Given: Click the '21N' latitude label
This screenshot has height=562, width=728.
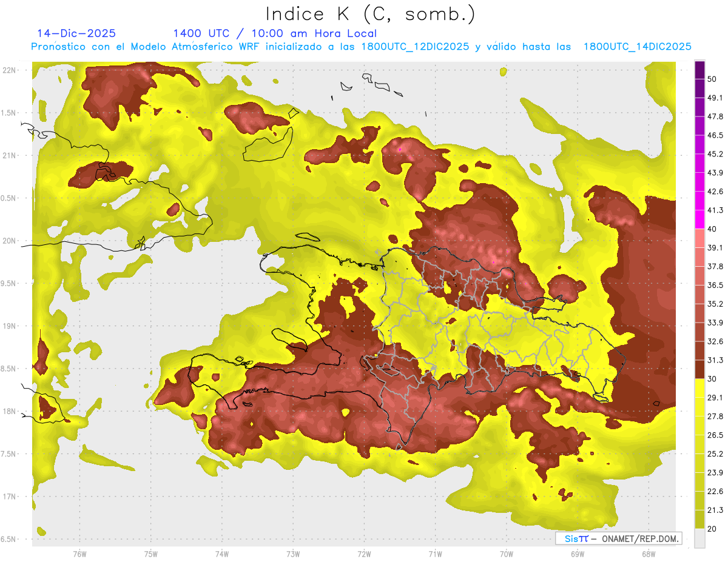Looking at the screenshot, I should [x=9, y=156].
